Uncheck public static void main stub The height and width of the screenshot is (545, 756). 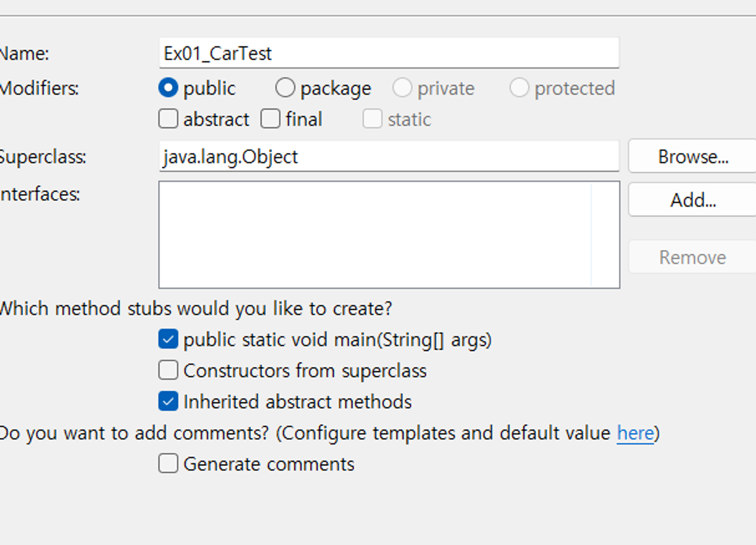(x=168, y=339)
